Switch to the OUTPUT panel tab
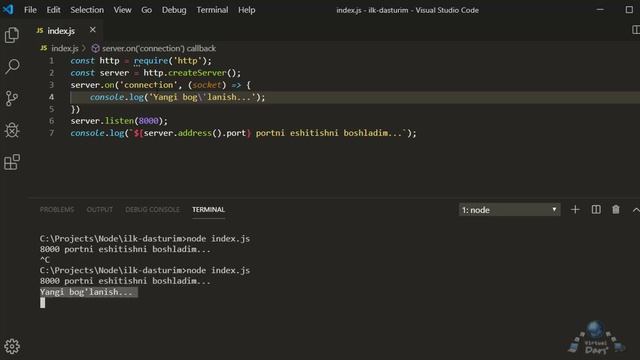This screenshot has height=360, width=640. tap(100, 209)
